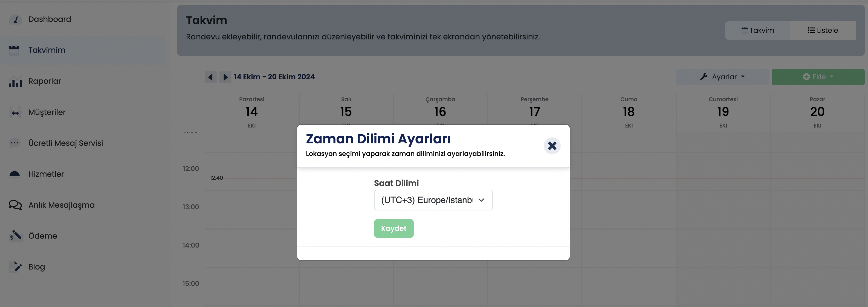Open the Ayarlar settings dropdown
This screenshot has width=868, height=307.
coord(722,77)
